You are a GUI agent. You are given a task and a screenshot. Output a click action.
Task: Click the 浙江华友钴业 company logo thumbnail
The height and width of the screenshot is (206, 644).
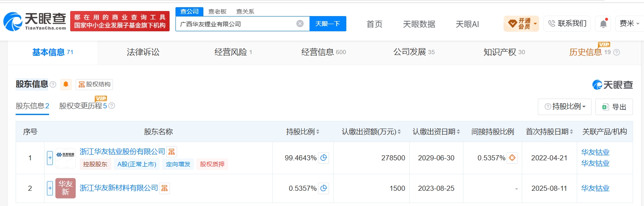pyautogui.click(x=66, y=158)
